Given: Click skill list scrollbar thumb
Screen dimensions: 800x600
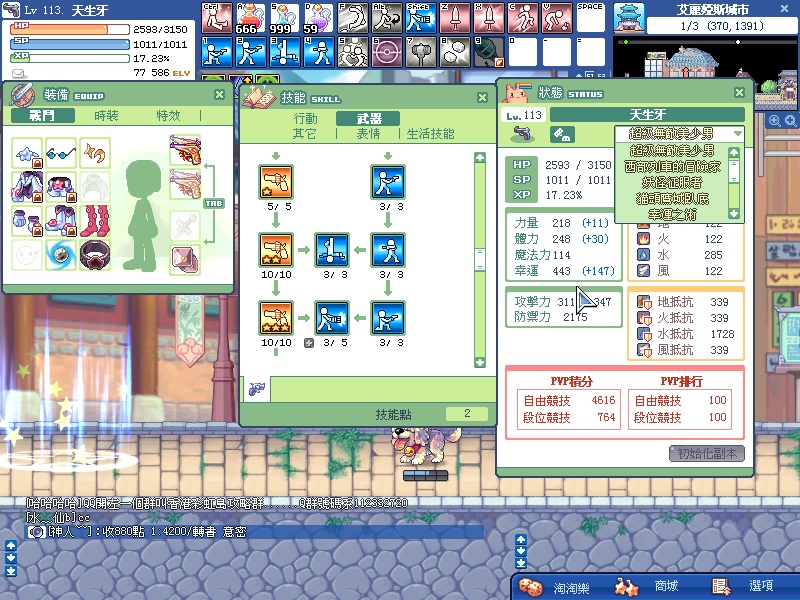Looking at the screenshot, I should coord(480,260).
